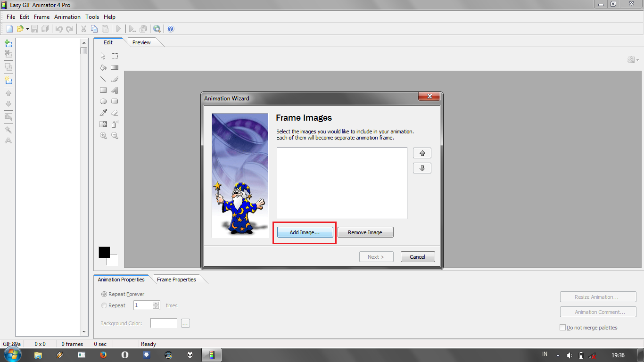
Task: Select the Arrow pointer tool
Action: [103, 56]
